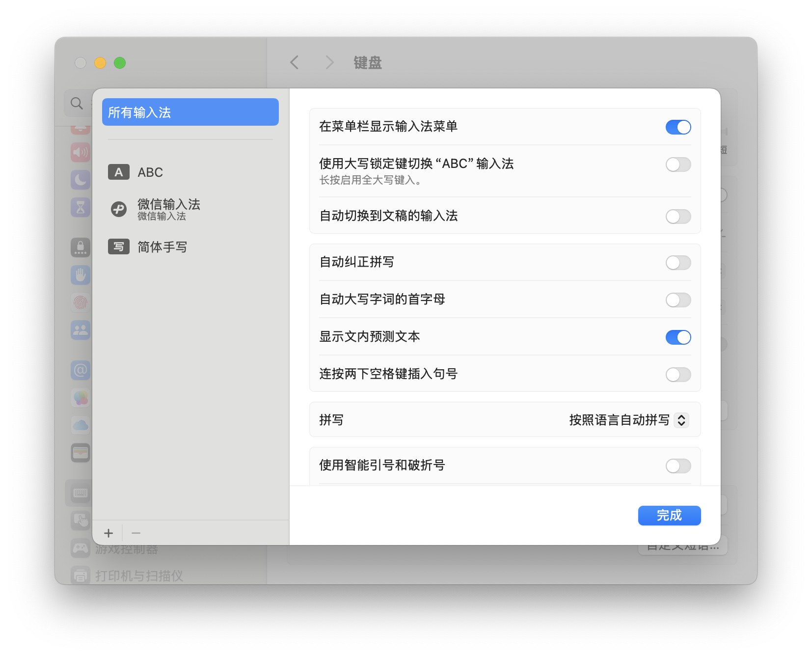The width and height of the screenshot is (812, 657).
Task: Open Internet Accounts via the @ icon
Action: click(80, 370)
